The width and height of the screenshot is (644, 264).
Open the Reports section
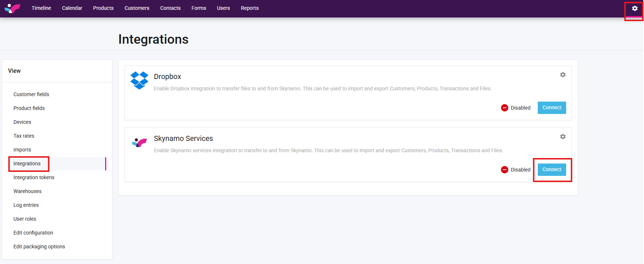coord(250,8)
